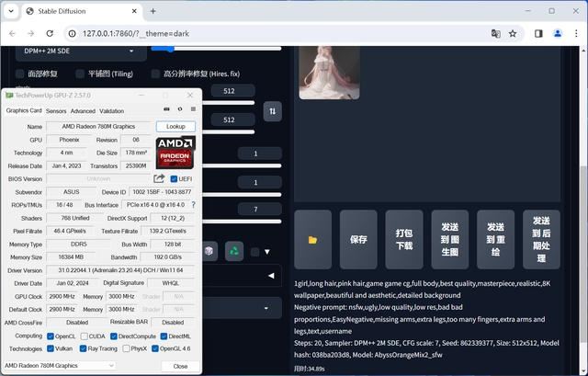Click the Chrome translate page icon
The image size is (588, 376).
496,33
